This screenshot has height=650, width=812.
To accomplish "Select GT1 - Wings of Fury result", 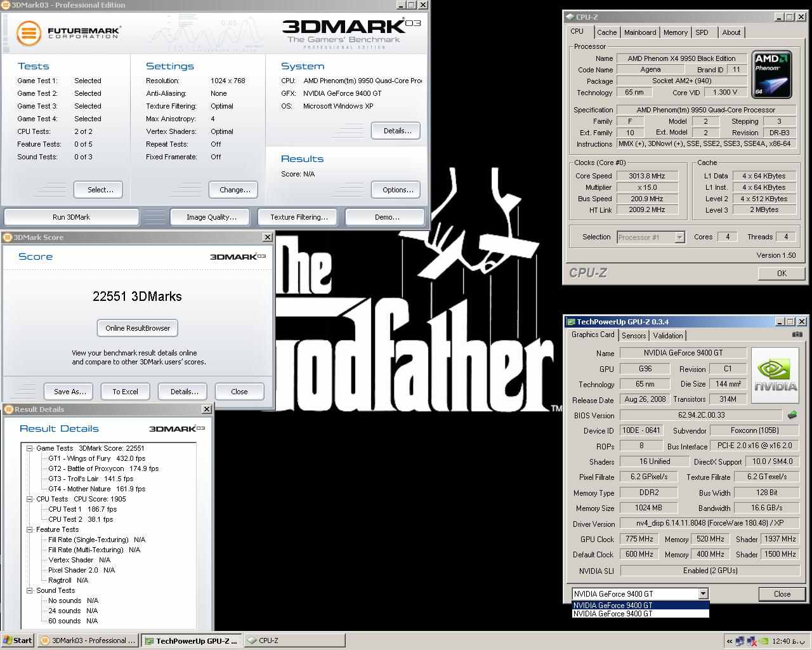I will pos(97,458).
